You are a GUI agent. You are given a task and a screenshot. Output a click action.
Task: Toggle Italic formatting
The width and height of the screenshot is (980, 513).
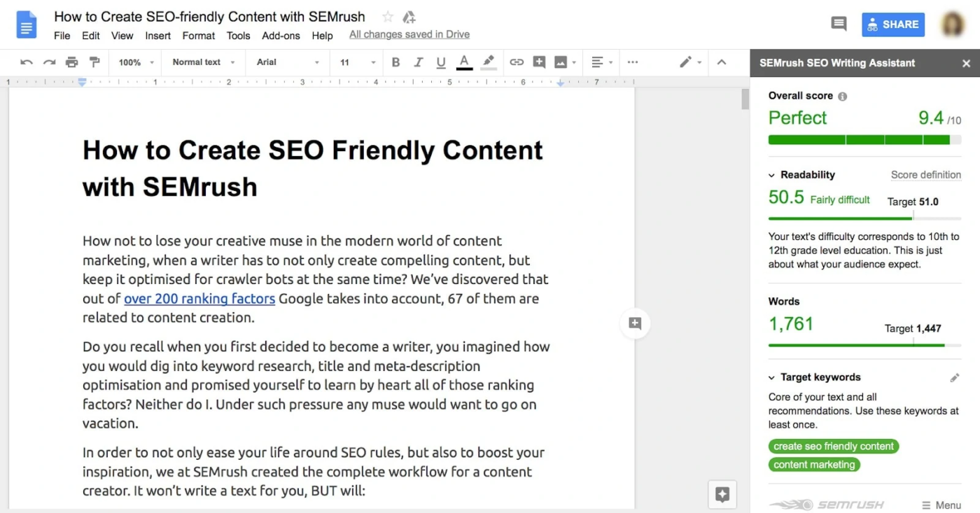418,62
